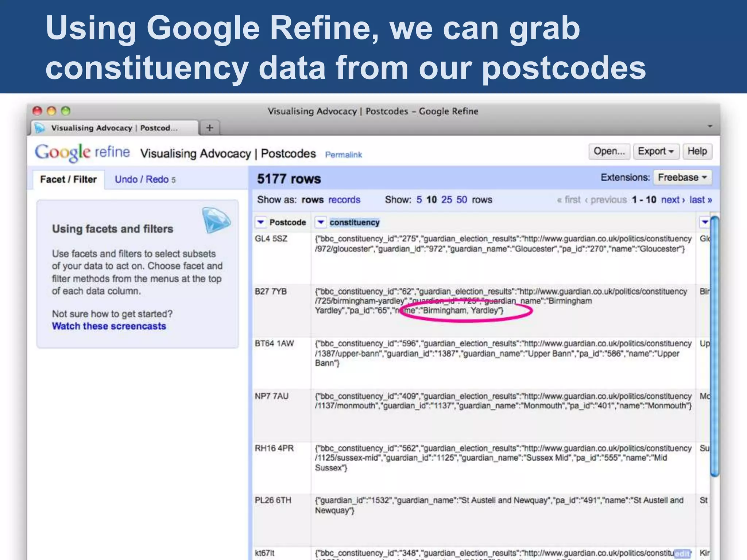This screenshot has width=747, height=560.
Task: Show 5 rows per page
Action: pyautogui.click(x=419, y=200)
